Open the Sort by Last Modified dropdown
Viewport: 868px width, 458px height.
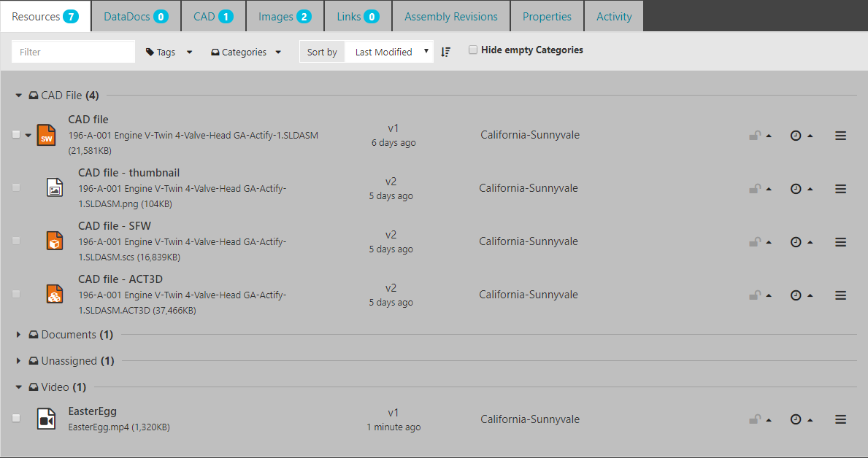tap(389, 52)
